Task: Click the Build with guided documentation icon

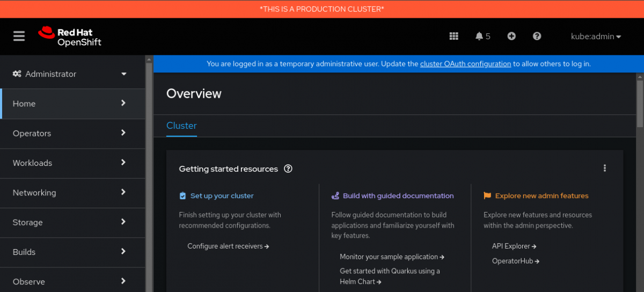Action: click(335, 196)
